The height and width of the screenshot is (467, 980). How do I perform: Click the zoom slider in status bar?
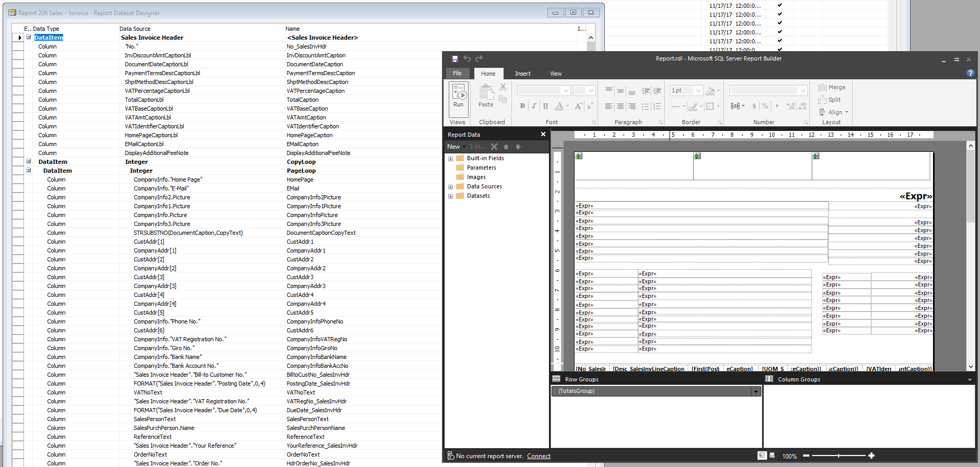tap(839, 456)
